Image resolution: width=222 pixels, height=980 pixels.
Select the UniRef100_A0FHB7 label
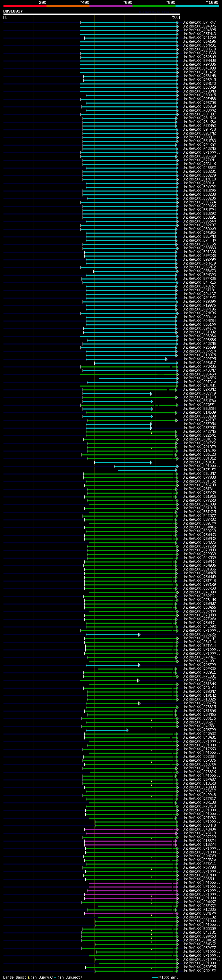199,114
